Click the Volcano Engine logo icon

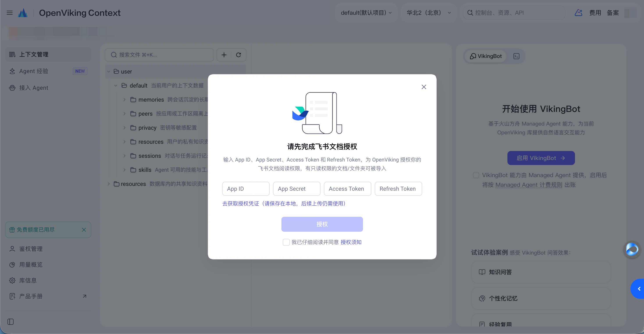coord(23,13)
